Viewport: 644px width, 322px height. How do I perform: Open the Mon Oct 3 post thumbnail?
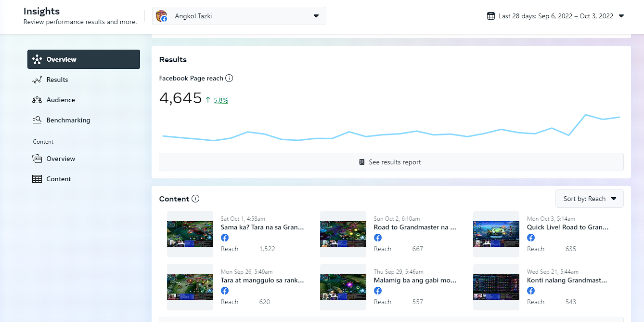[496, 234]
